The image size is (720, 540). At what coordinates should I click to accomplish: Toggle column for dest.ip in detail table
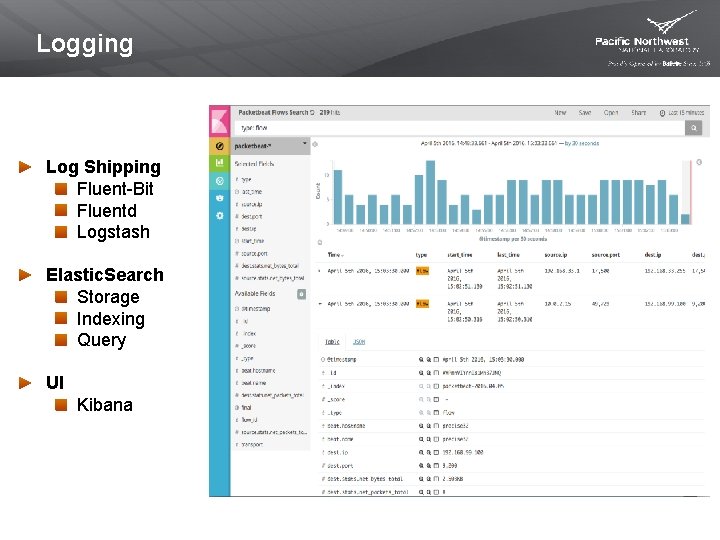[436, 453]
